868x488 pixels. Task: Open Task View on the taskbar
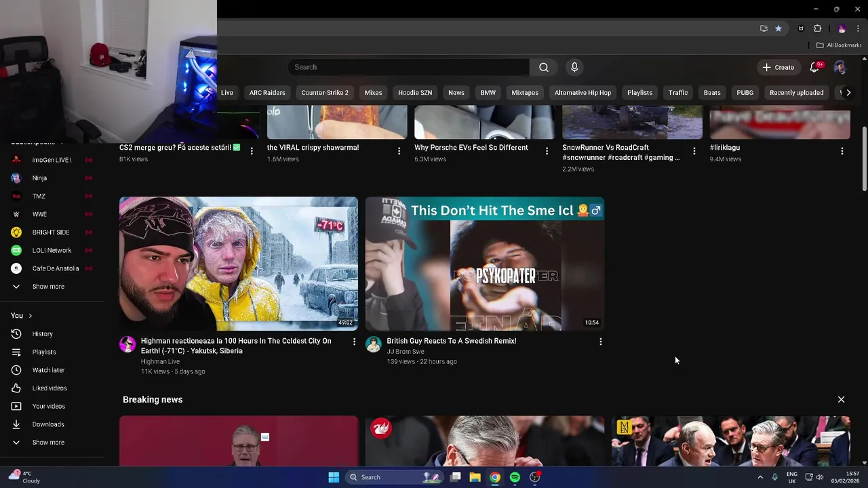coord(456,477)
